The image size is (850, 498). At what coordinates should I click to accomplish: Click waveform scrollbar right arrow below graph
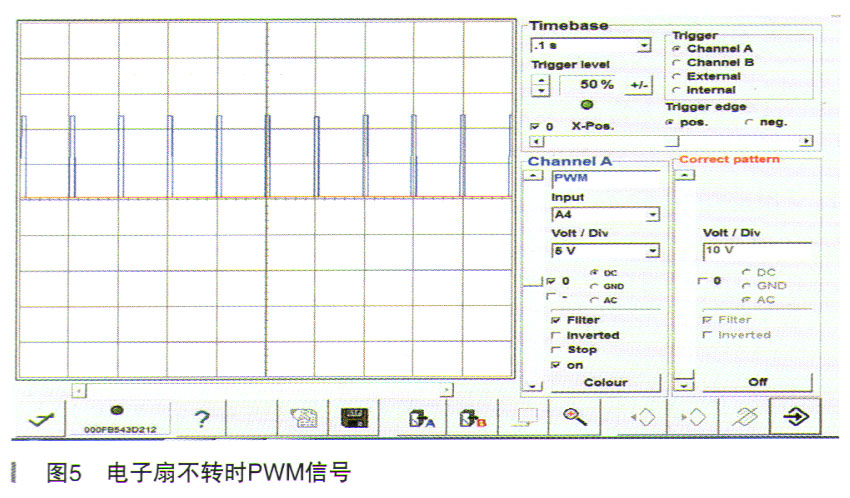click(x=447, y=390)
